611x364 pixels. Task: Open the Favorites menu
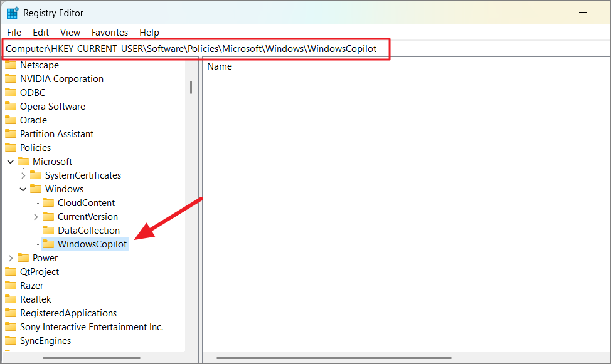[x=109, y=32]
